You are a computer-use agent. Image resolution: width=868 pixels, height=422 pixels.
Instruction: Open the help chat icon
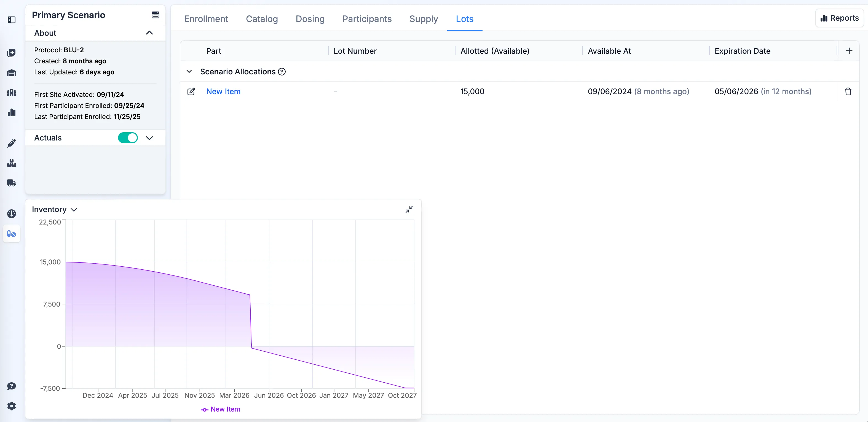coord(12,386)
